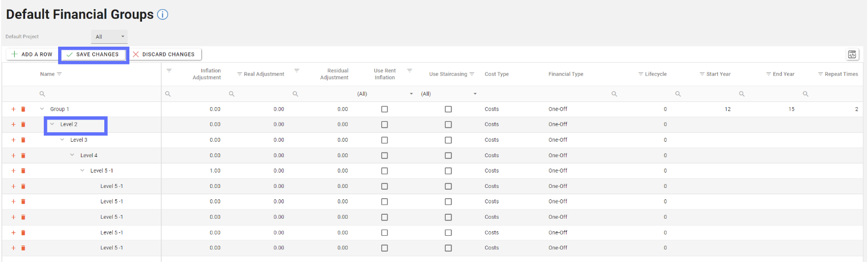Add child row under Level 4 with plus icon
Image resolution: width=868 pixels, height=262 pixels.
(x=14, y=155)
